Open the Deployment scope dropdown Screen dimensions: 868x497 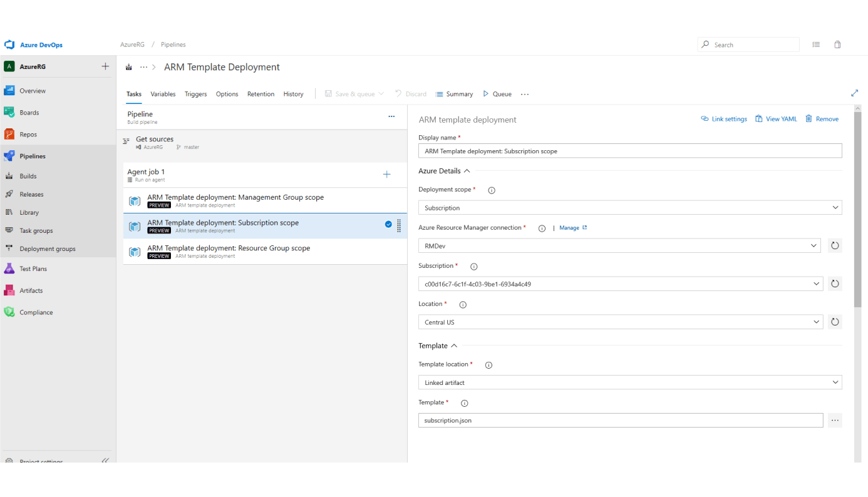[629, 208]
